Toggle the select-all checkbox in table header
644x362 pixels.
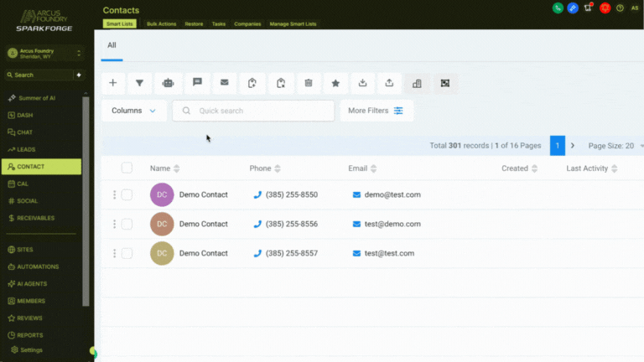[x=127, y=168]
